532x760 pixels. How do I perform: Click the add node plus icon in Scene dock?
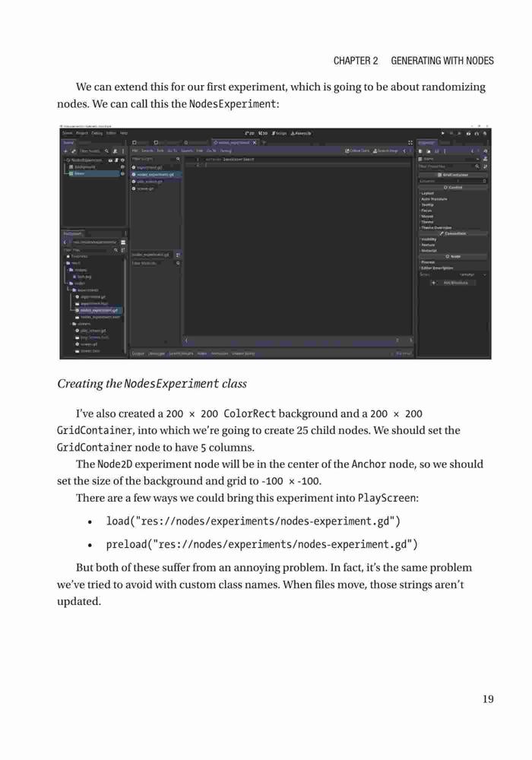[x=65, y=151]
